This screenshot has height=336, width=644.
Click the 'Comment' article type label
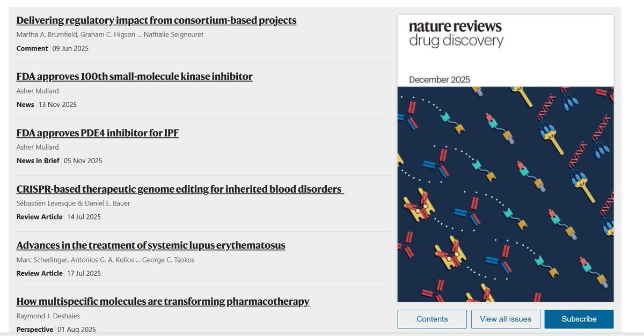(x=32, y=48)
